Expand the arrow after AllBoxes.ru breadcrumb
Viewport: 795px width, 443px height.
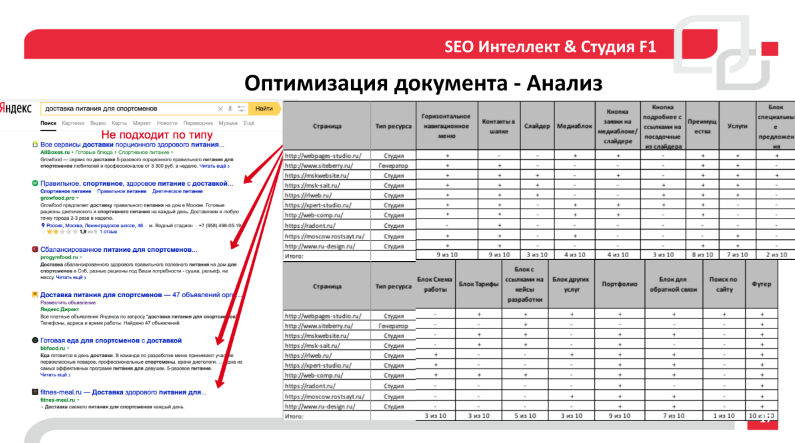tap(172, 152)
